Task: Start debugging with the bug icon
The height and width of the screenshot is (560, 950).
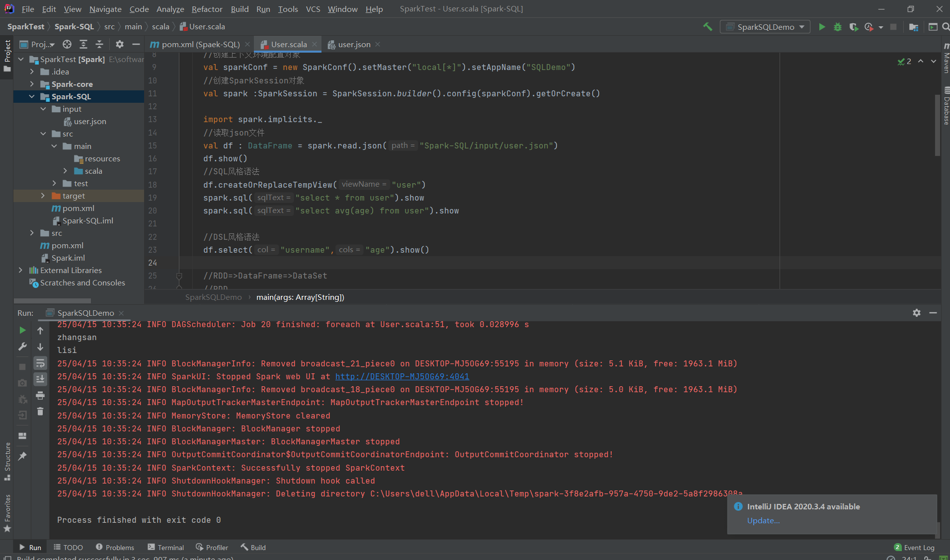Action: pos(838,27)
